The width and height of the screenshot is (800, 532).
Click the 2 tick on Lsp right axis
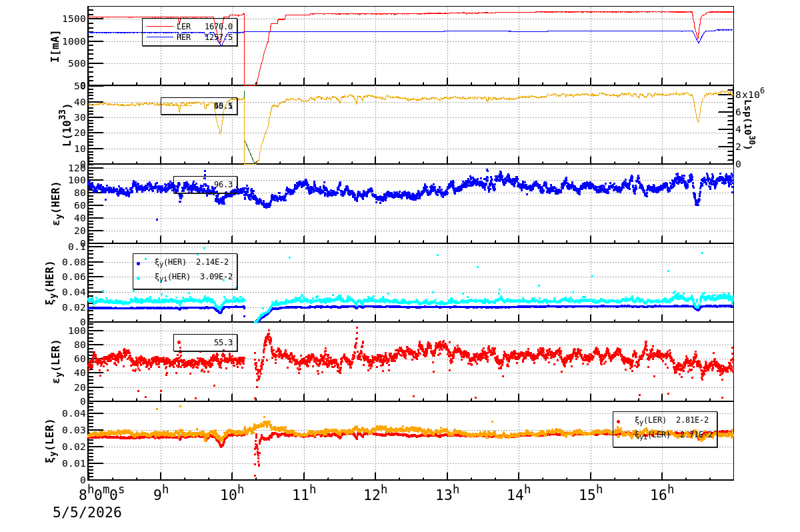pos(739,147)
